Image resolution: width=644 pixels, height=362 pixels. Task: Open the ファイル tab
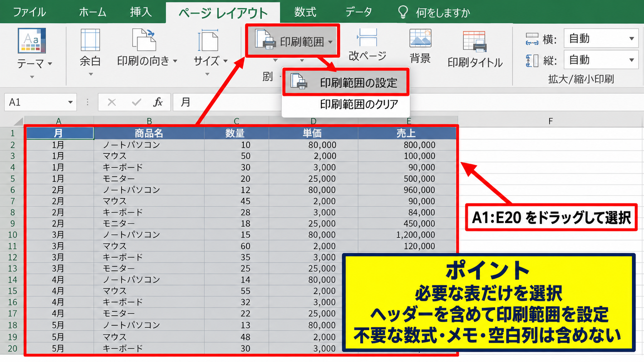tap(29, 12)
